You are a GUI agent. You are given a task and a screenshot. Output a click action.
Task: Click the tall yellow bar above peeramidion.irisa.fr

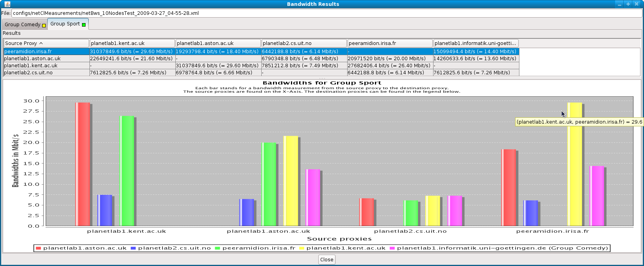[574, 164]
